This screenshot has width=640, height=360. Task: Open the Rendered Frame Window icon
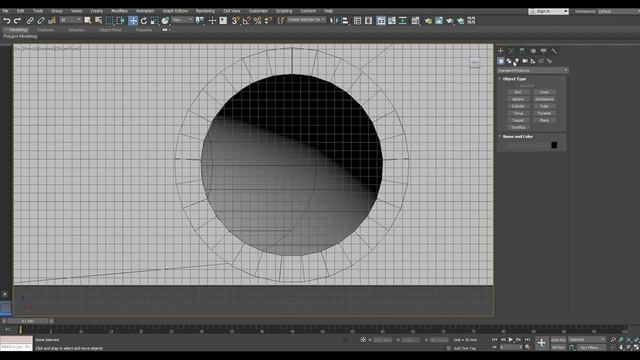439,20
